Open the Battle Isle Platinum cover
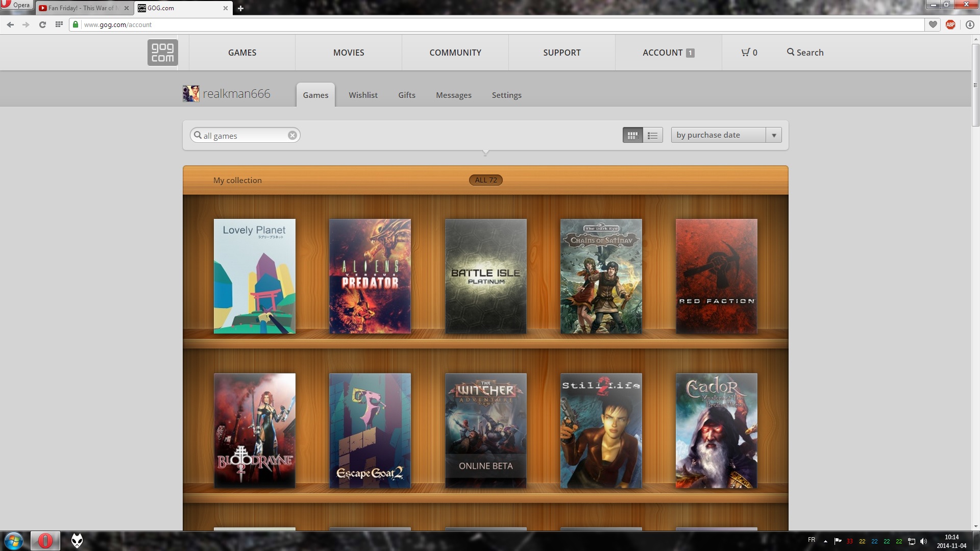 click(x=485, y=277)
